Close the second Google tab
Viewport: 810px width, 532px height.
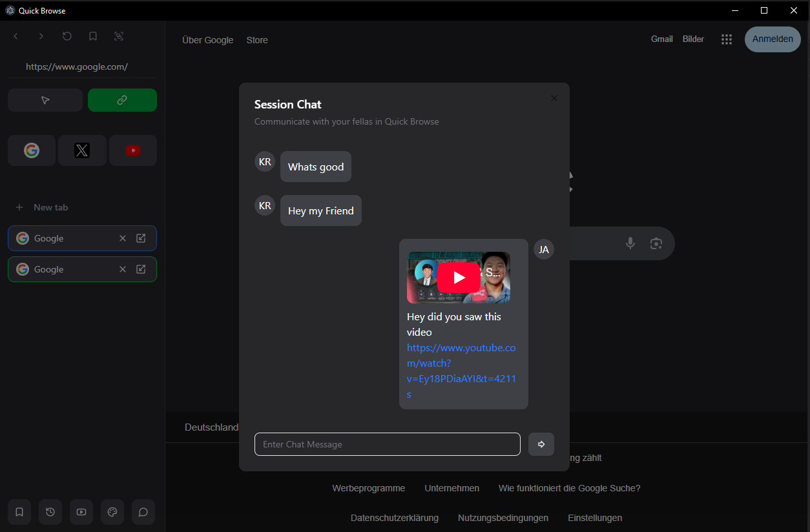123,269
